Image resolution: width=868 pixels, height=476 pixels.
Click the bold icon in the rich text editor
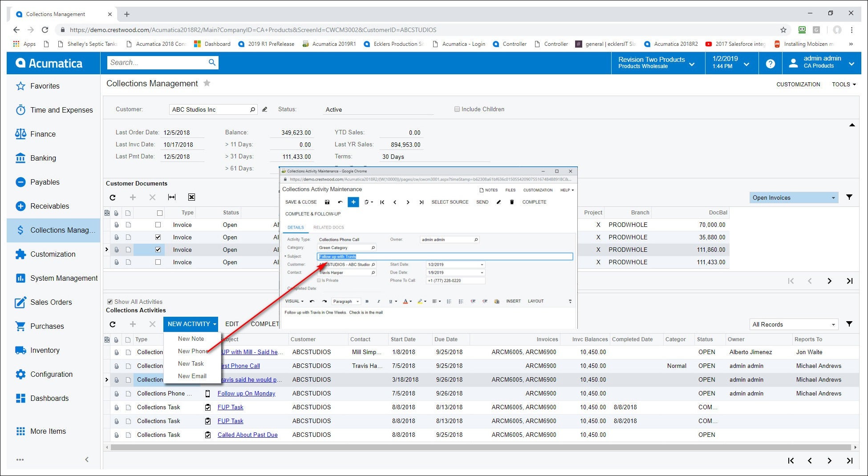pyautogui.click(x=367, y=301)
